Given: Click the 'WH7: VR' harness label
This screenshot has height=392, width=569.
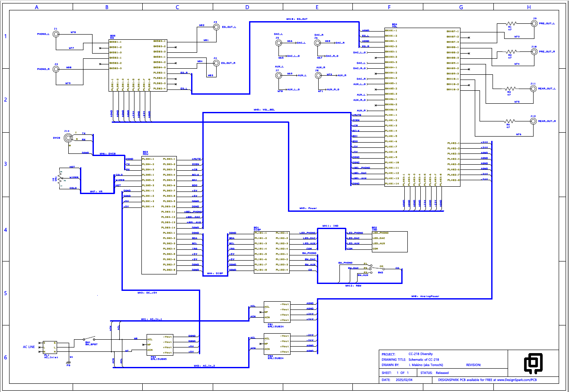Looking at the screenshot, I should click(x=96, y=191).
